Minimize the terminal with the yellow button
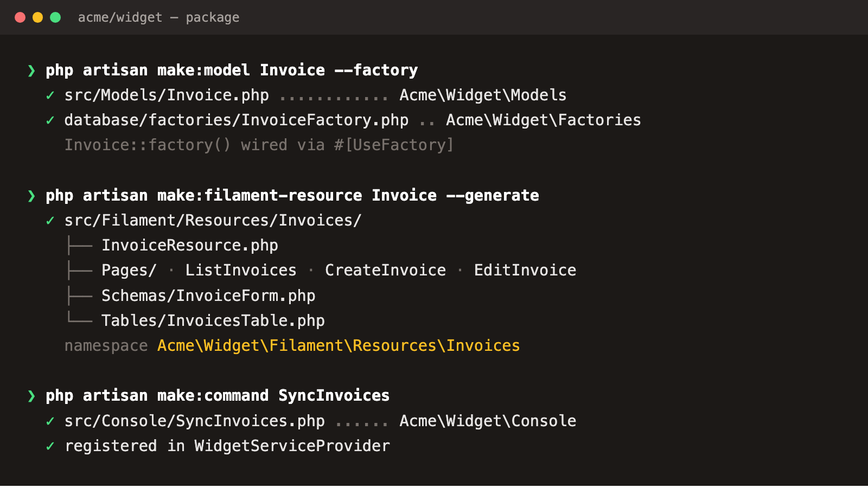The height and width of the screenshot is (488, 868). (x=37, y=17)
